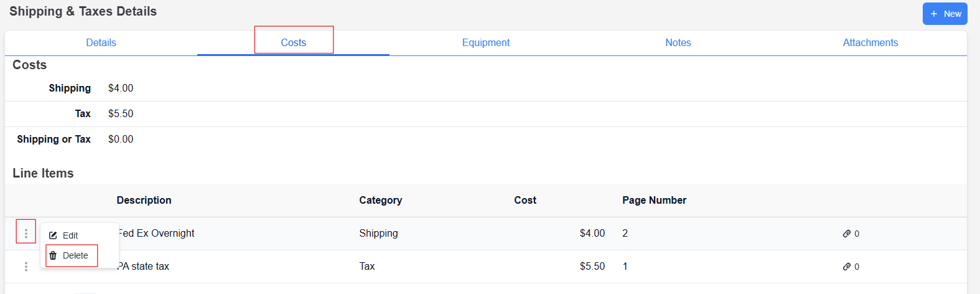Click the blue New button

point(945,14)
